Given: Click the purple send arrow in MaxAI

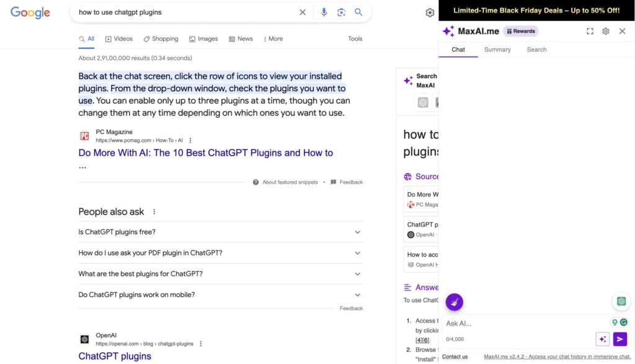Looking at the screenshot, I should click(x=620, y=339).
